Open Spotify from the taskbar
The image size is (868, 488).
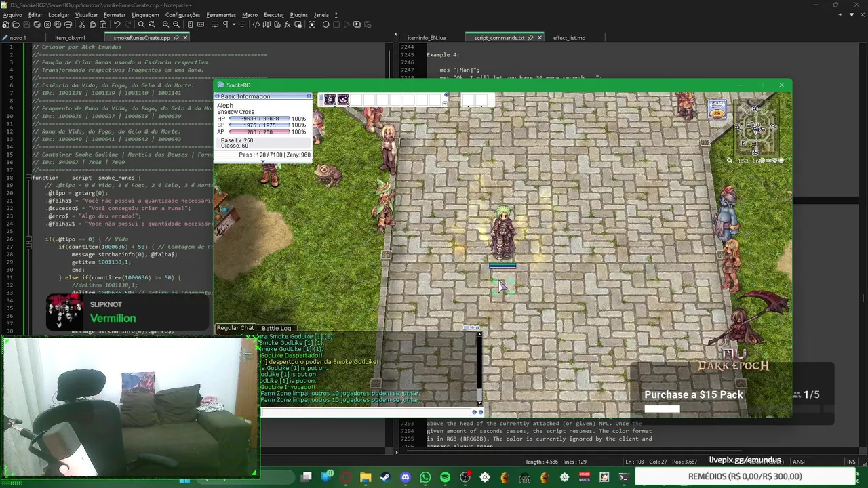tap(445, 477)
